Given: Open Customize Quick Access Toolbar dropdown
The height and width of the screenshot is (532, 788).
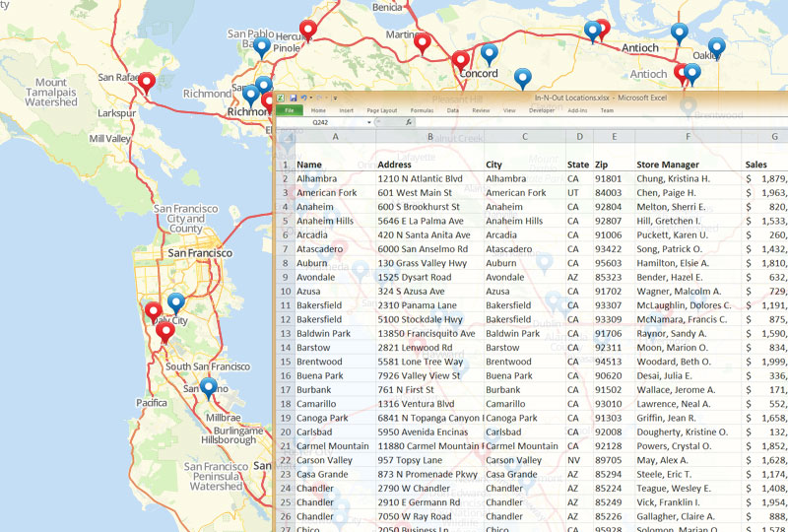Looking at the screenshot, I should click(x=335, y=99).
